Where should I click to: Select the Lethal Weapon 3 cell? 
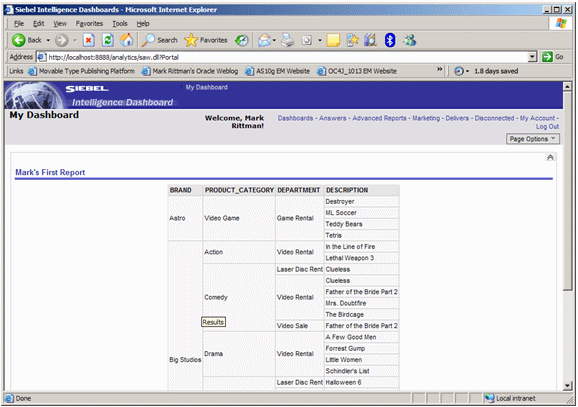tap(361, 258)
